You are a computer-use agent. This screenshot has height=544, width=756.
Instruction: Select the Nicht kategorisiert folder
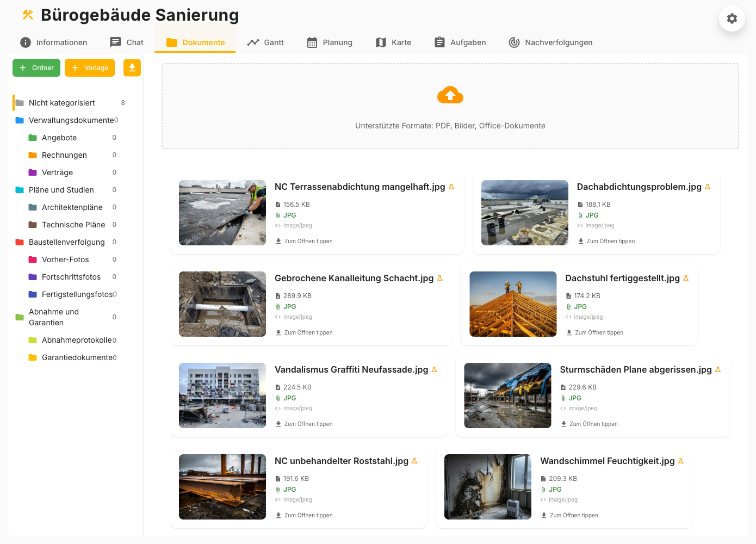point(61,103)
